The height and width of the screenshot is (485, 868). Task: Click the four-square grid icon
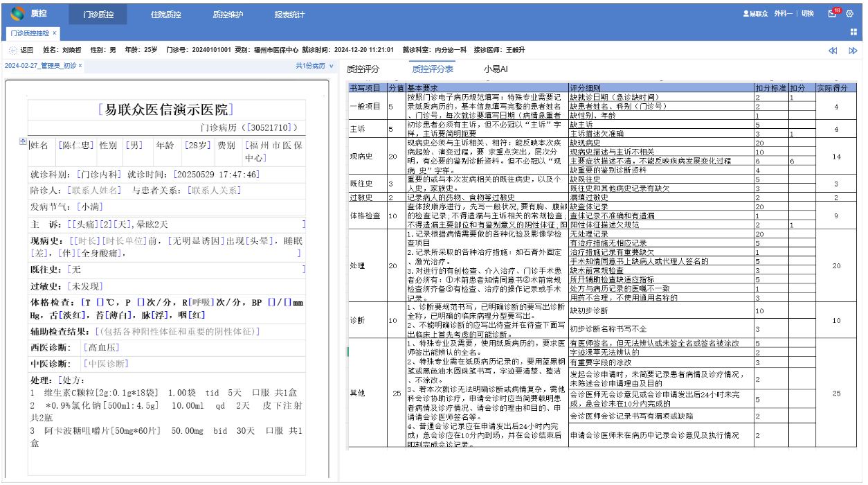[x=854, y=32]
